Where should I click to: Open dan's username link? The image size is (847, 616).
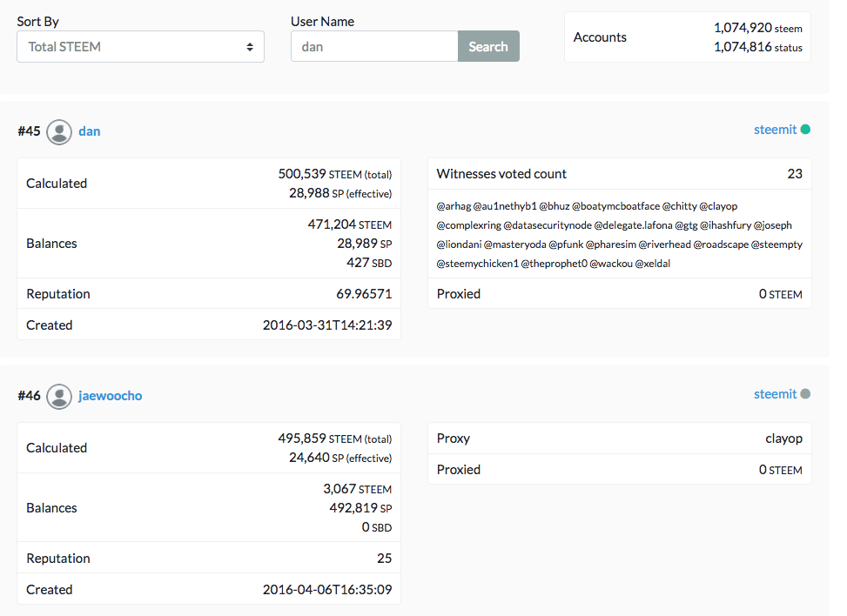point(90,131)
